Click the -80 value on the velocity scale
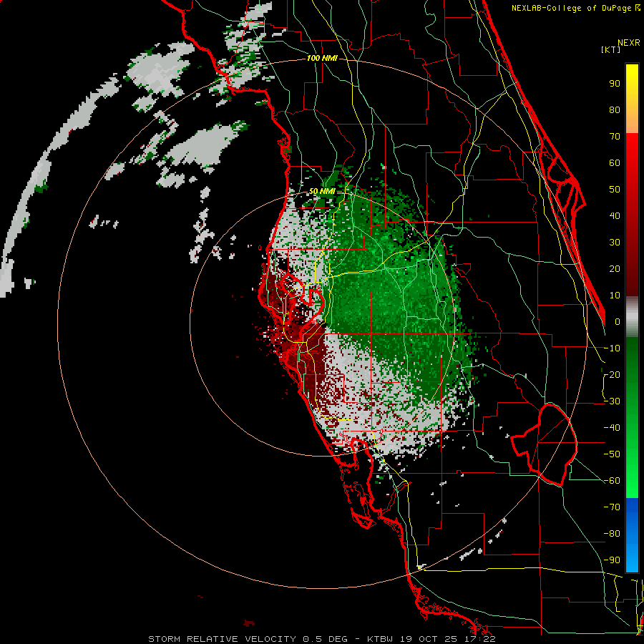This screenshot has height=644, width=644. (612, 534)
